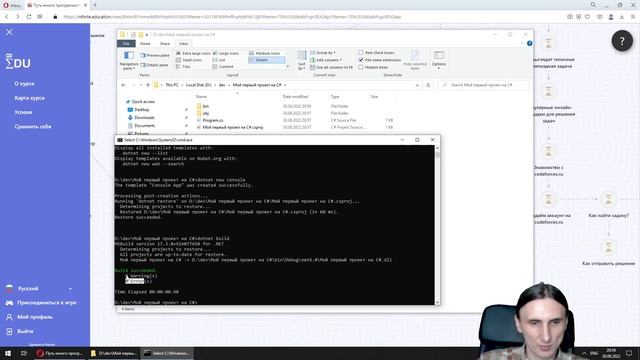Open the Group by dropdown
Viewport: 640px width, 360px height.
[x=323, y=53]
